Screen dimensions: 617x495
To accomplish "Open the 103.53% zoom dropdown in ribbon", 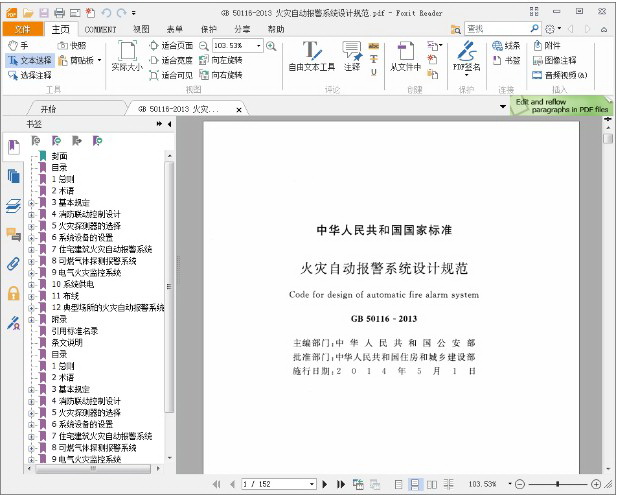I will [x=258, y=46].
